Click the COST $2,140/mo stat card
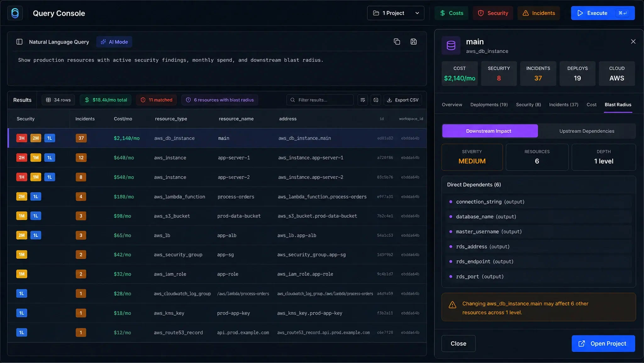 (x=459, y=73)
